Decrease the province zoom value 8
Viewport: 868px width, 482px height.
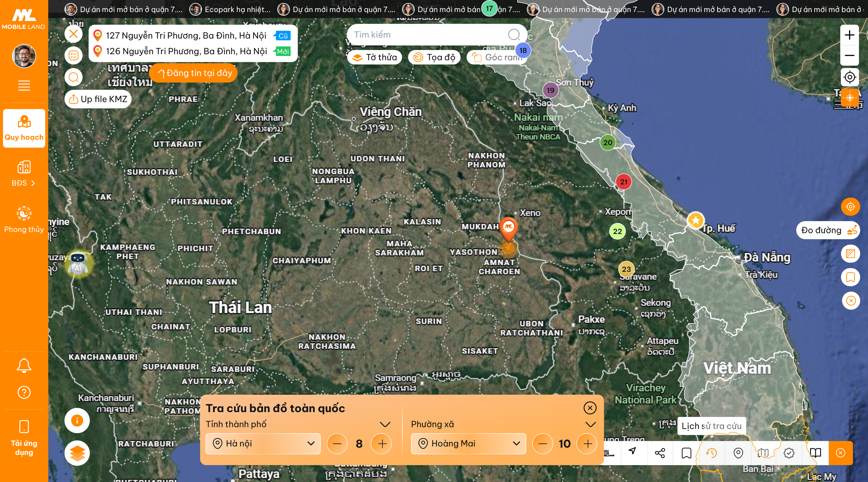(x=337, y=444)
